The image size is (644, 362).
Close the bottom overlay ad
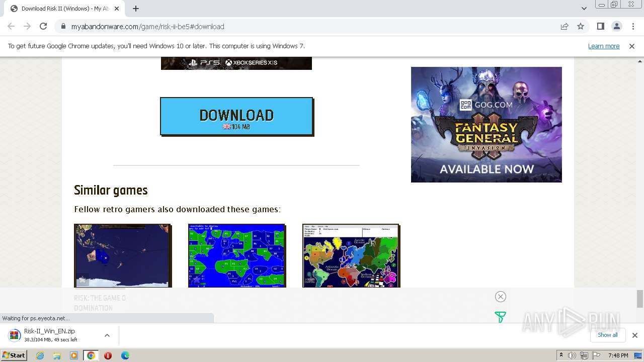pyautogui.click(x=500, y=297)
